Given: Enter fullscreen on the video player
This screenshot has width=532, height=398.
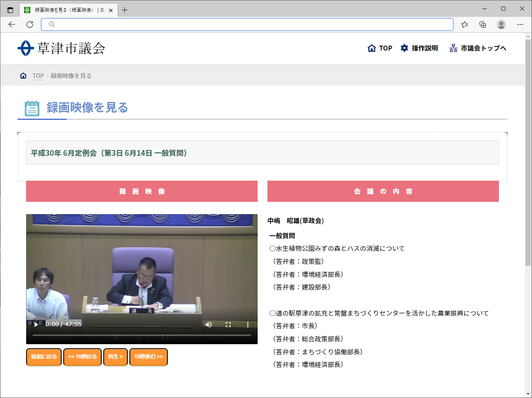Looking at the screenshot, I should click(228, 325).
